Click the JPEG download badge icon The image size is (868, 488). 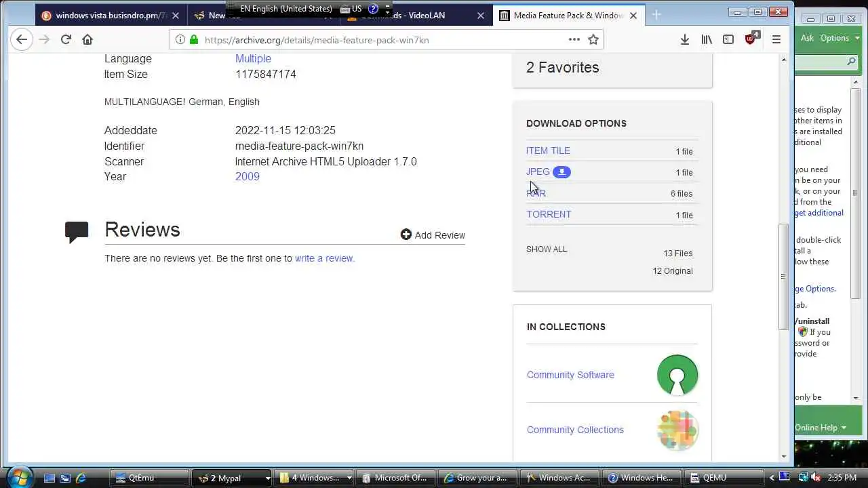click(x=561, y=171)
